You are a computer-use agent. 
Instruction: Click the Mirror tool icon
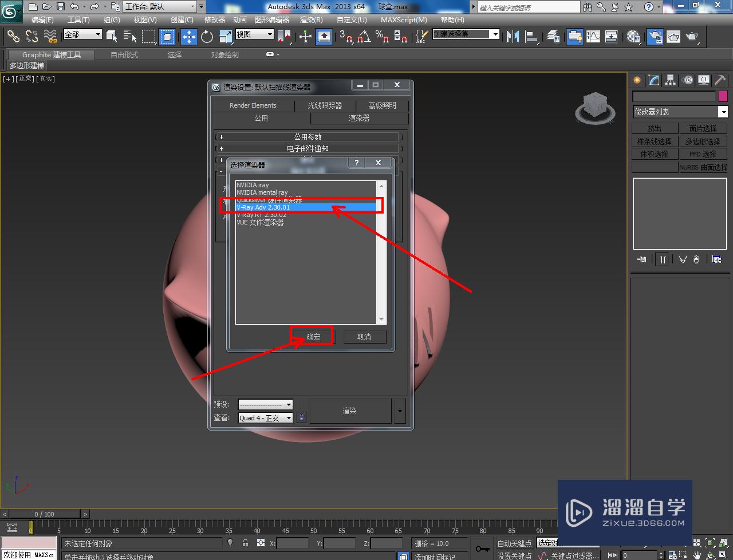(x=513, y=37)
